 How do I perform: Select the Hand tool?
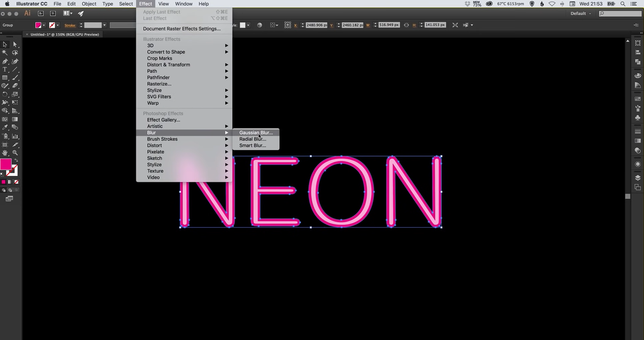5,153
